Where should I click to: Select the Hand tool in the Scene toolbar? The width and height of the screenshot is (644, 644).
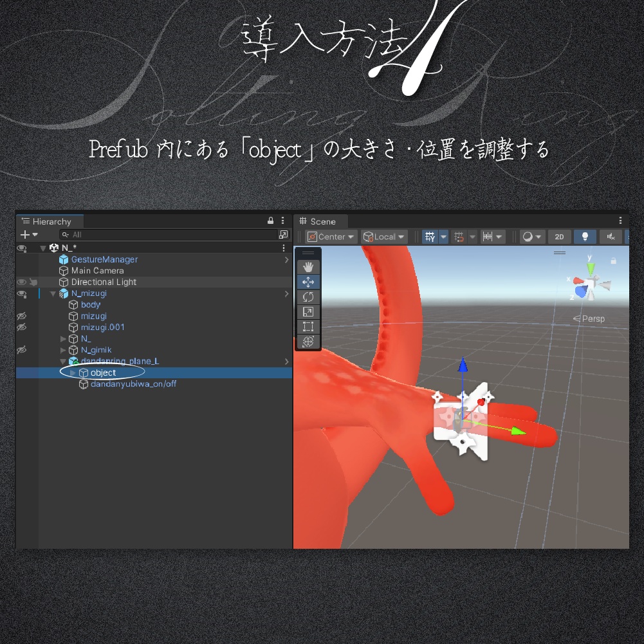308,266
